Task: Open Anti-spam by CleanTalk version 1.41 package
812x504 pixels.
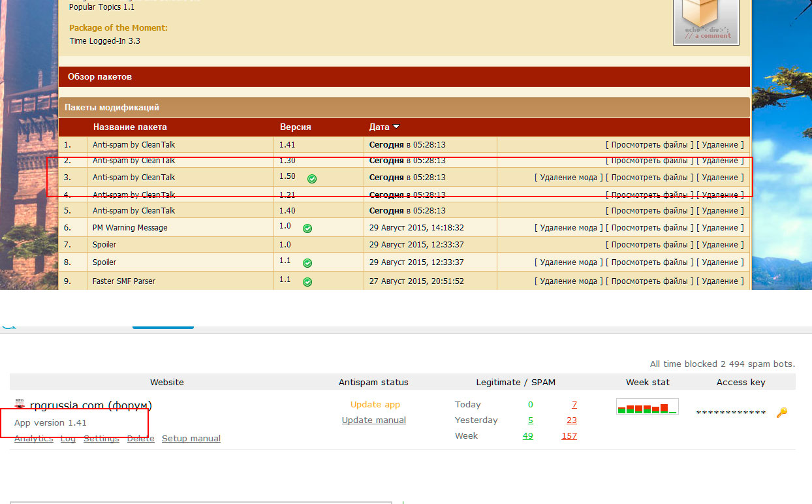Action: tap(134, 144)
